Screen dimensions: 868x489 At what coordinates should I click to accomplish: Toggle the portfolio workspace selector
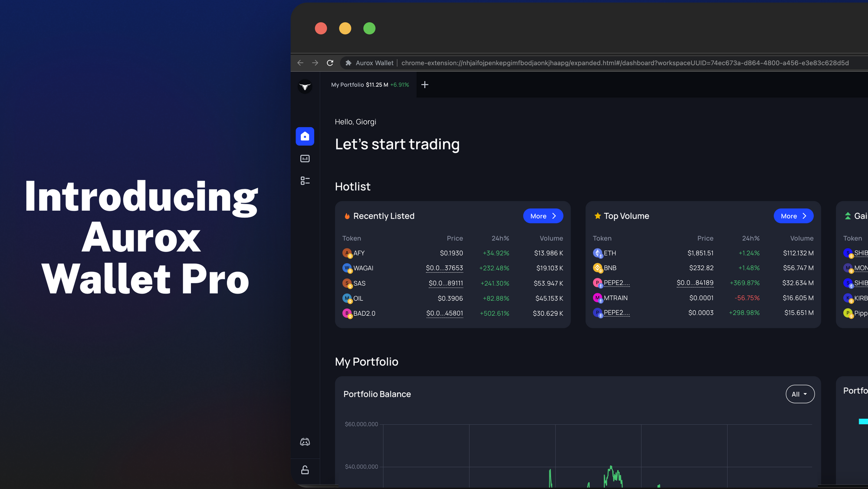[x=370, y=84]
